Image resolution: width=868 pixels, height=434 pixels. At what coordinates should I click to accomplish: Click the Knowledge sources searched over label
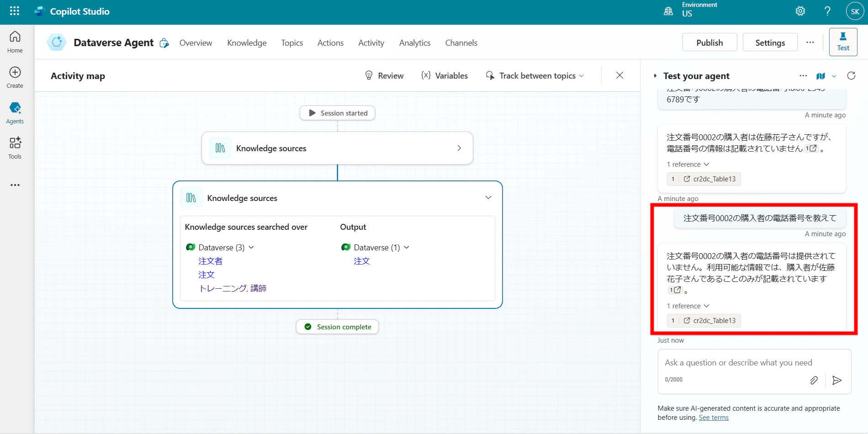[246, 227]
